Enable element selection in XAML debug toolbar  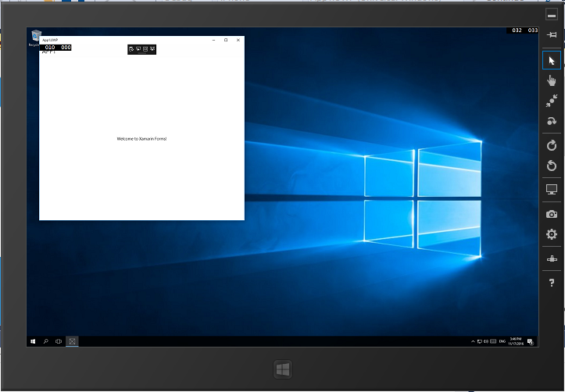click(x=138, y=49)
